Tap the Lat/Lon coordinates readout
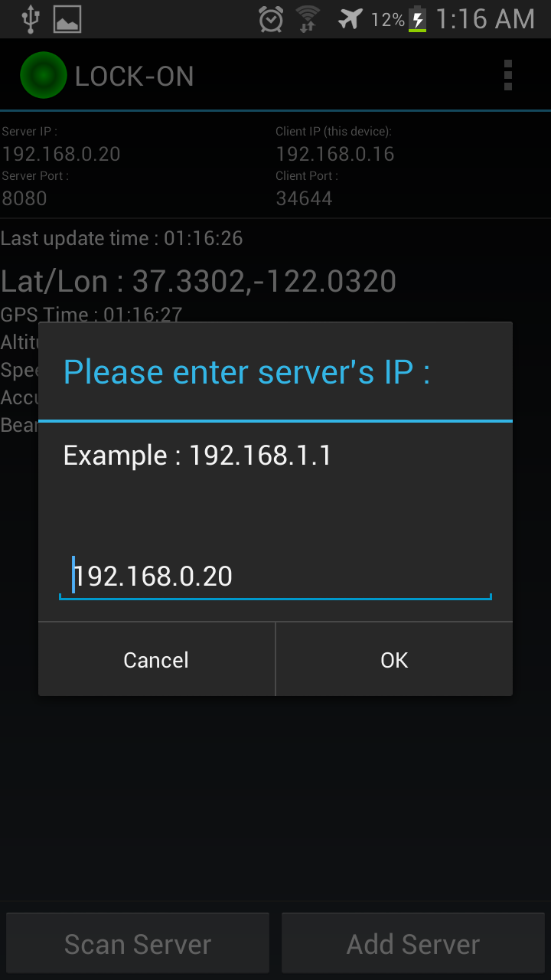551x980 pixels. (199, 282)
